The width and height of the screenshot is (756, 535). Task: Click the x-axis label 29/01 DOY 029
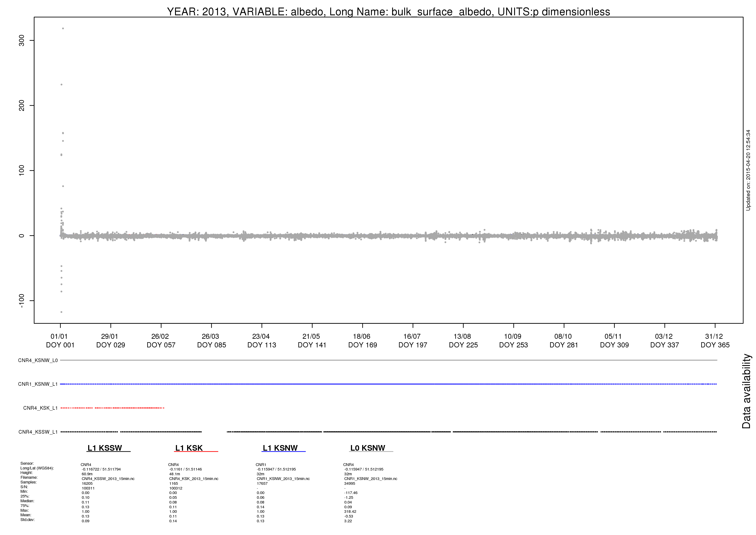[110, 340]
